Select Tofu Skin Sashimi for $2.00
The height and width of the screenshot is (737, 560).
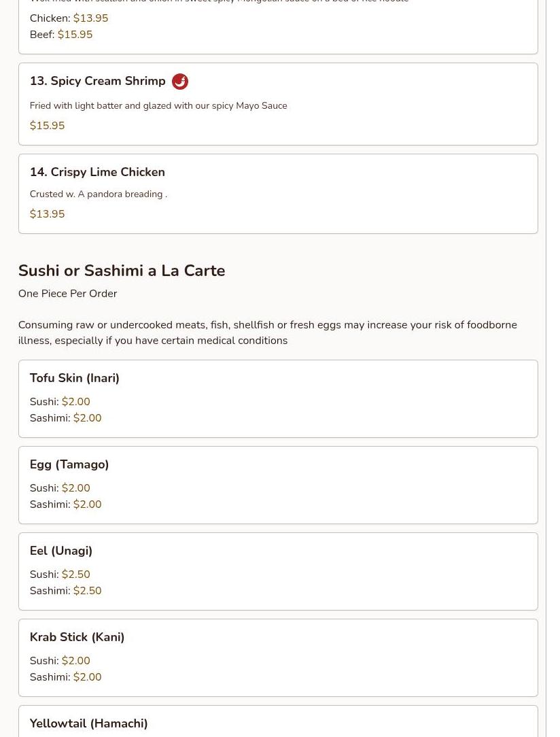(65, 418)
